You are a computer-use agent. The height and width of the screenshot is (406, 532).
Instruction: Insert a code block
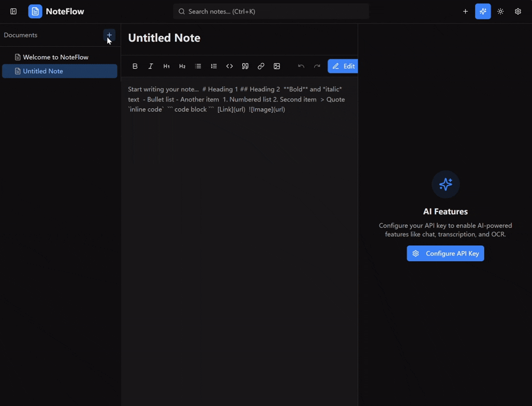[229, 66]
